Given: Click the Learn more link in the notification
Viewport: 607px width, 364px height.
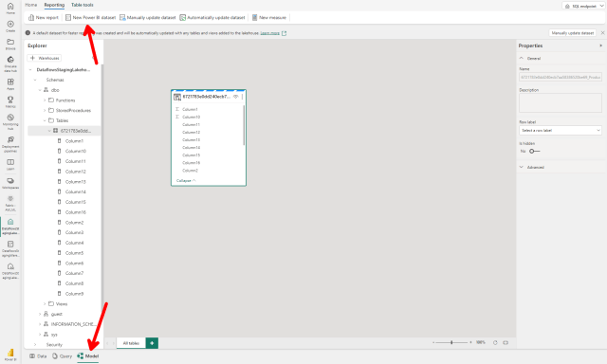Looking at the screenshot, I should pyautogui.click(x=269, y=33).
